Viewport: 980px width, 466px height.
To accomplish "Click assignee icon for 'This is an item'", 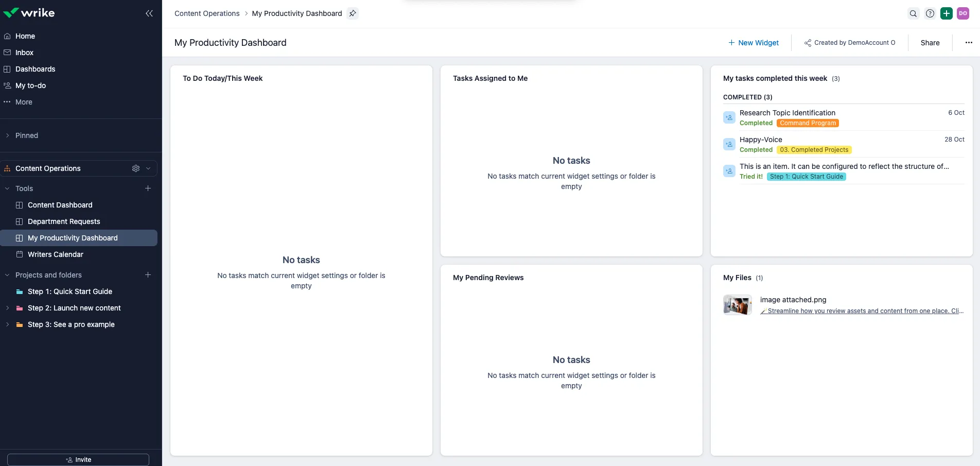I will (729, 171).
